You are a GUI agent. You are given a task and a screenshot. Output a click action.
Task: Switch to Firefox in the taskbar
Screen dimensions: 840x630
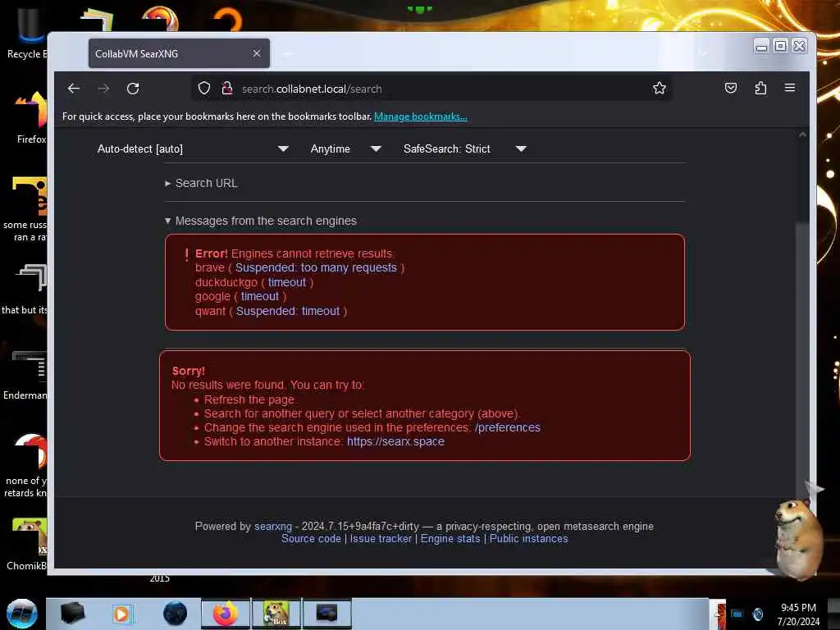coord(226,614)
